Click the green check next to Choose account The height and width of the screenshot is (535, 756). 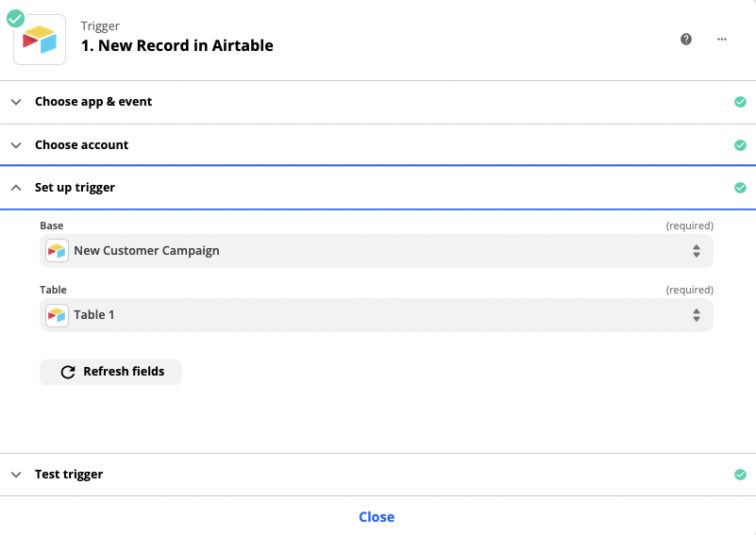tap(740, 145)
